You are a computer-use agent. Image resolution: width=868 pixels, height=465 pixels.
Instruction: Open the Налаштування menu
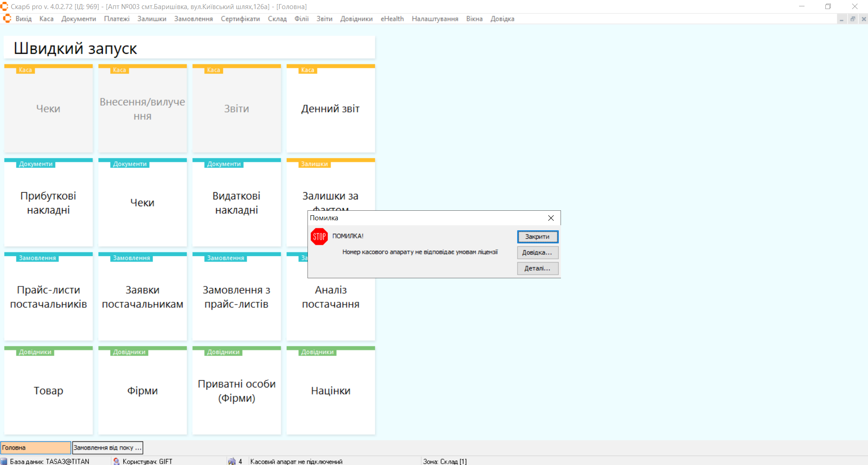point(434,19)
